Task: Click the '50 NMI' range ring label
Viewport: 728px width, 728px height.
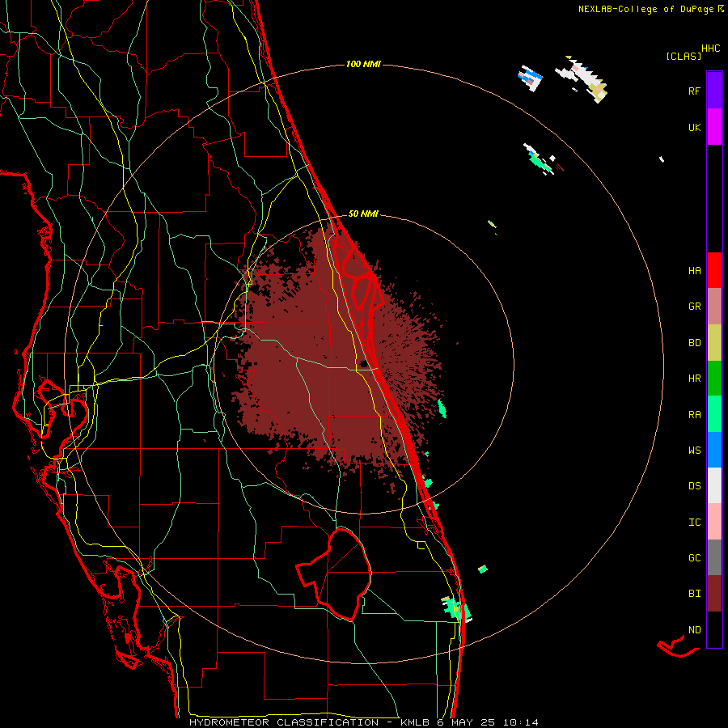Action: tap(363, 214)
